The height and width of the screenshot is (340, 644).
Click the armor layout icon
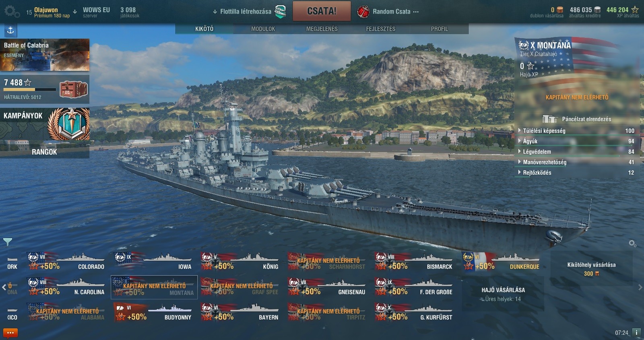550,119
